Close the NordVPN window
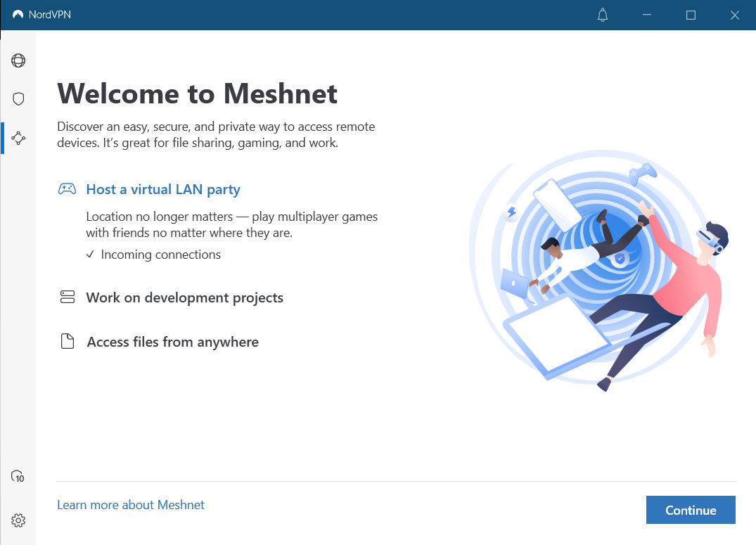 pos(734,15)
